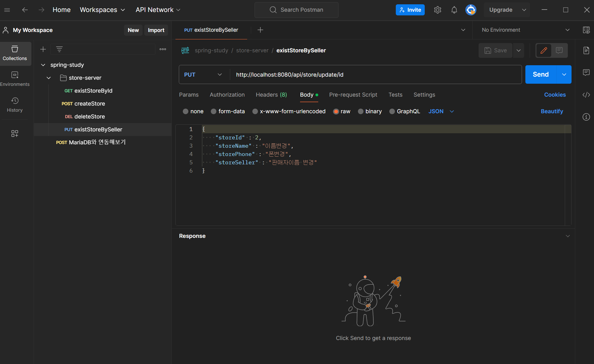Click the code snippet icon in right sidebar
The height and width of the screenshot is (364, 594).
point(586,95)
